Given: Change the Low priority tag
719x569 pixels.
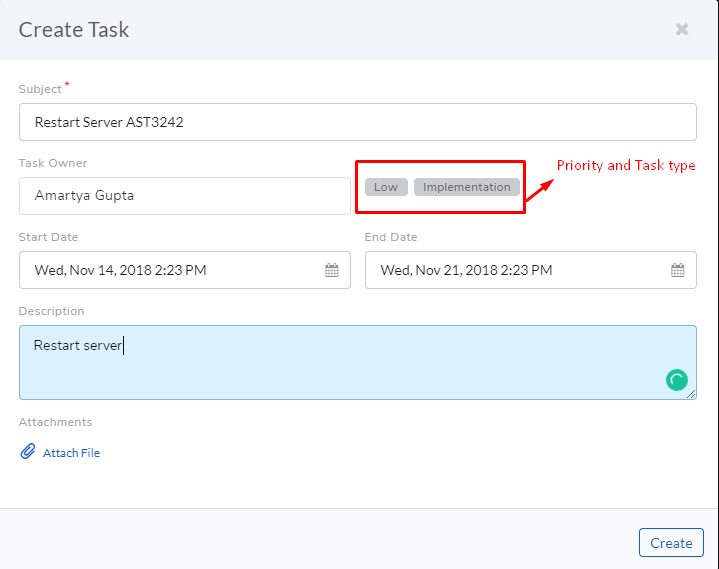Looking at the screenshot, I should [x=386, y=187].
